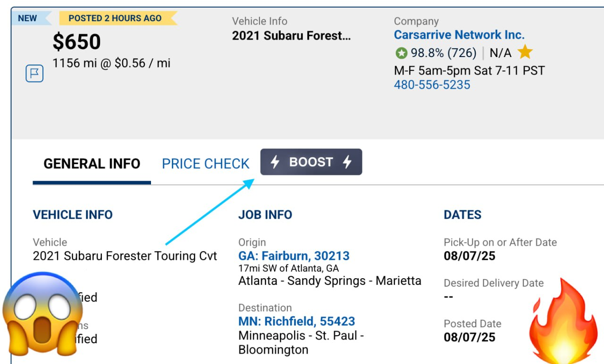Click the $650 price
Viewport: 604px width, 364px height.
(76, 42)
